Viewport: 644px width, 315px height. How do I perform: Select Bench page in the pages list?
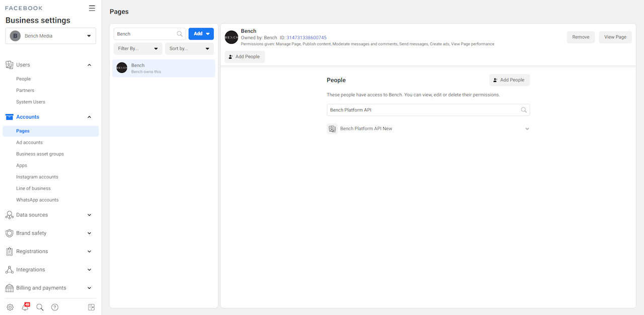pos(164,68)
